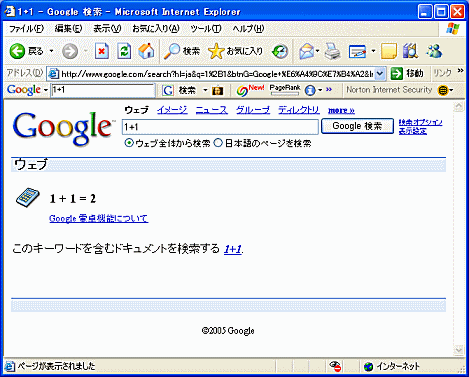Click the PageRank indicator
This screenshot has width=469, height=377.
[285, 90]
